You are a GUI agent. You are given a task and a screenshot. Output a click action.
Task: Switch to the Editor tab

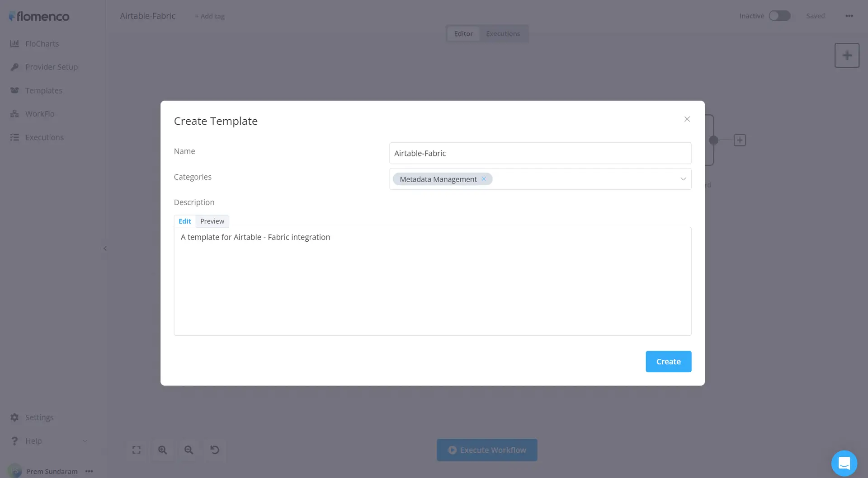point(463,33)
